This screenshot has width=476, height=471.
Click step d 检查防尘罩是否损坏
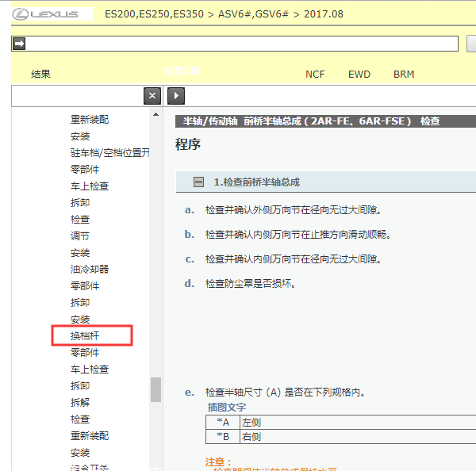(x=251, y=283)
